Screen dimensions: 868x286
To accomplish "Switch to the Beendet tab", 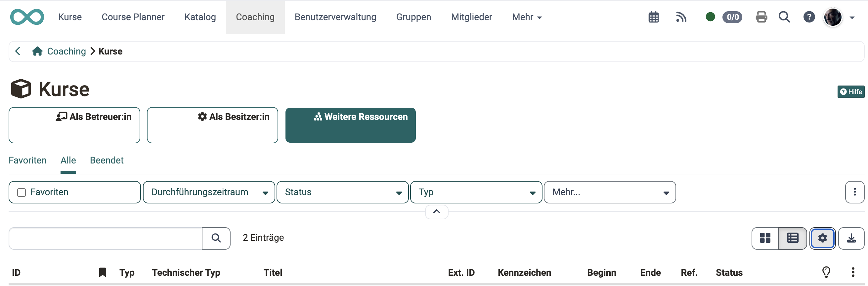I will (107, 161).
